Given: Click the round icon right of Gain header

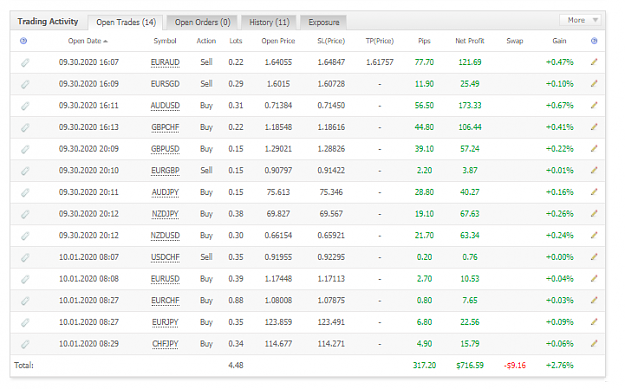Looking at the screenshot, I should [x=594, y=41].
